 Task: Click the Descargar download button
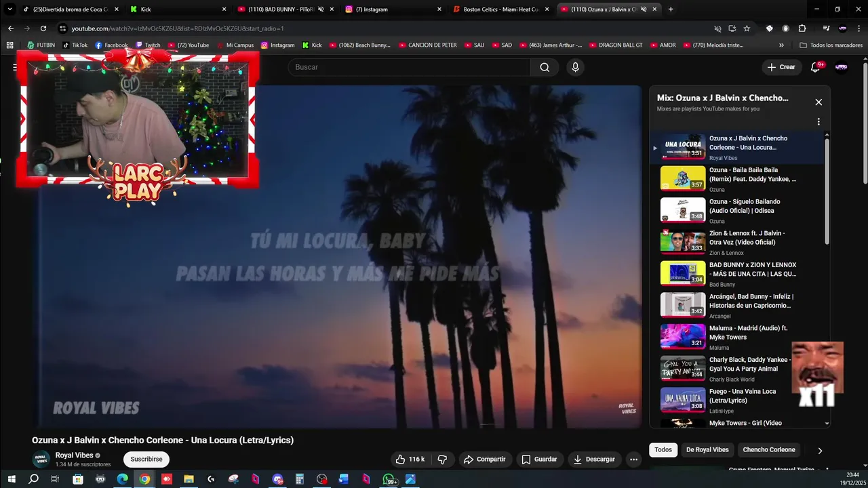[594, 459]
